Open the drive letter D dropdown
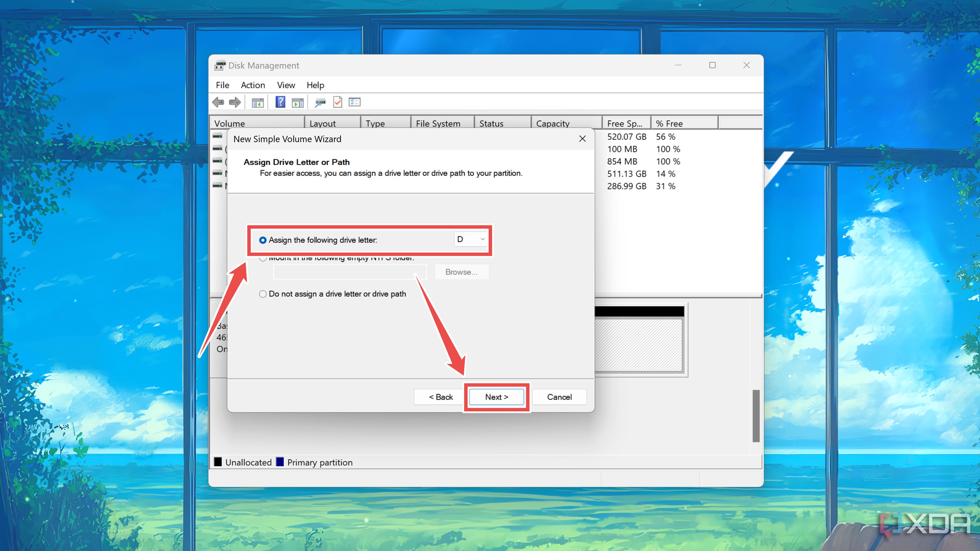This screenshot has width=980, height=551. (x=471, y=239)
